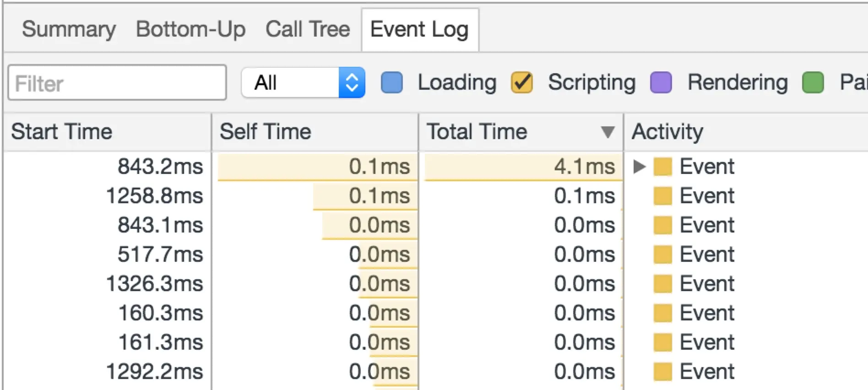The width and height of the screenshot is (868, 390).
Task: Select the Call Tree tab
Action: coord(308,30)
